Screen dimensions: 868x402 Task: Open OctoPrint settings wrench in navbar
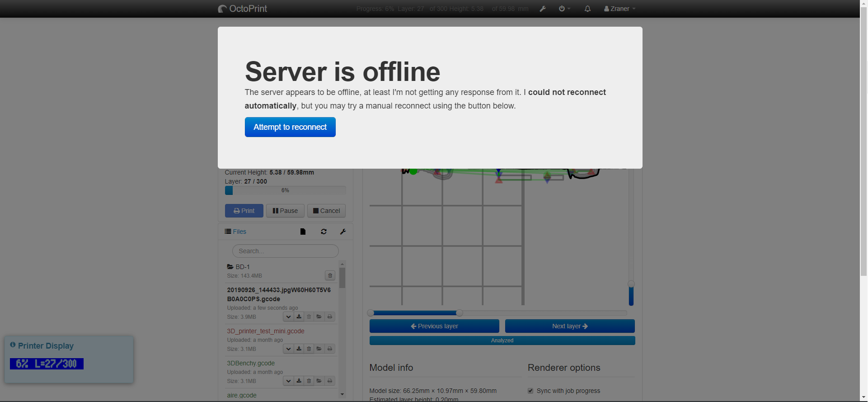click(543, 9)
